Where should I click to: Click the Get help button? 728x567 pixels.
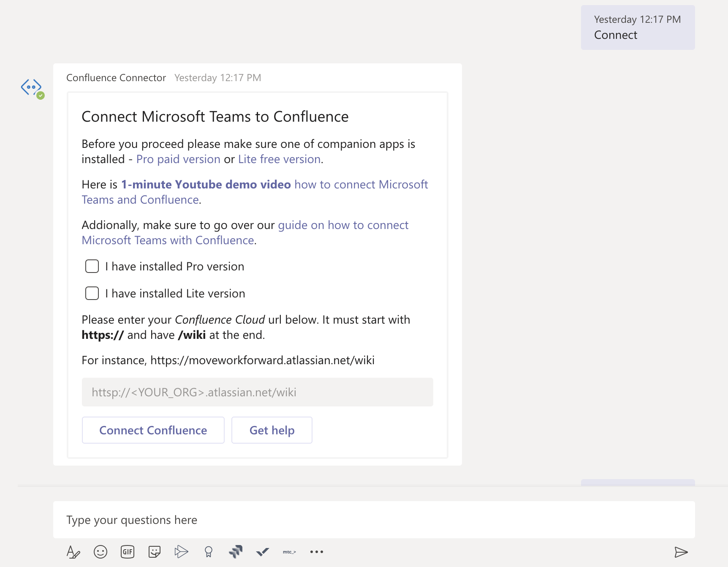[x=272, y=430]
